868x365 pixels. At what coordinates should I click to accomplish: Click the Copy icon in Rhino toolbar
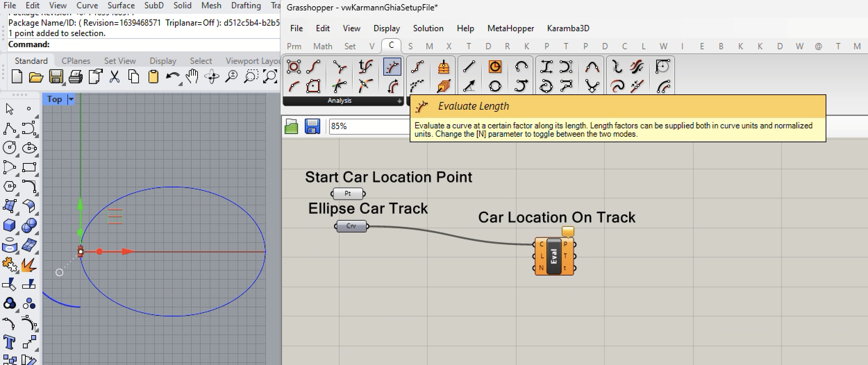pyautogui.click(x=134, y=77)
